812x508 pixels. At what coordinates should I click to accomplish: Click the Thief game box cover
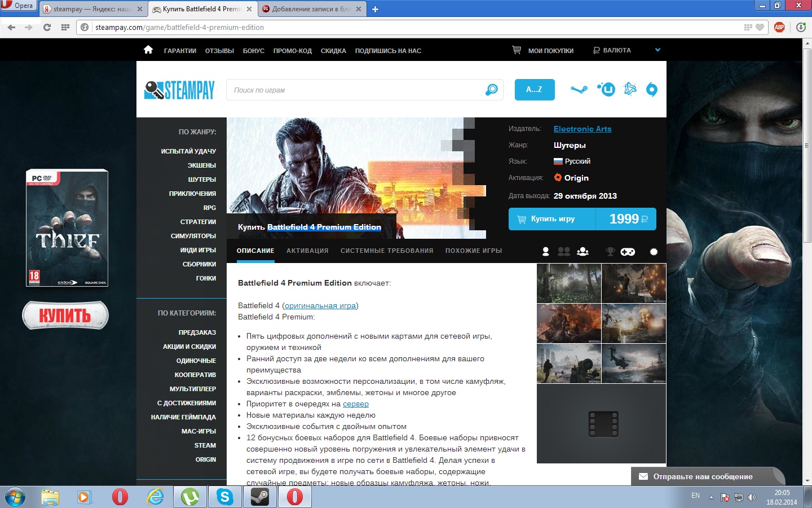[67, 228]
